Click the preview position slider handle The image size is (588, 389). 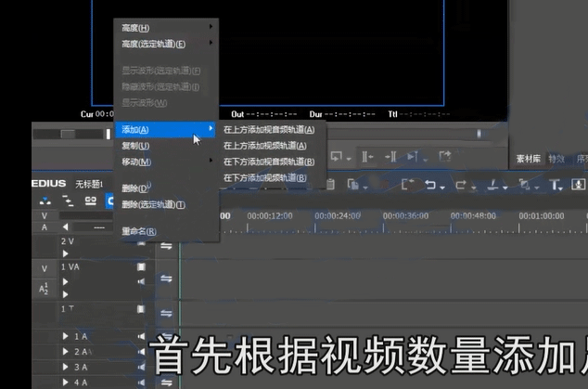pyautogui.click(x=68, y=134)
